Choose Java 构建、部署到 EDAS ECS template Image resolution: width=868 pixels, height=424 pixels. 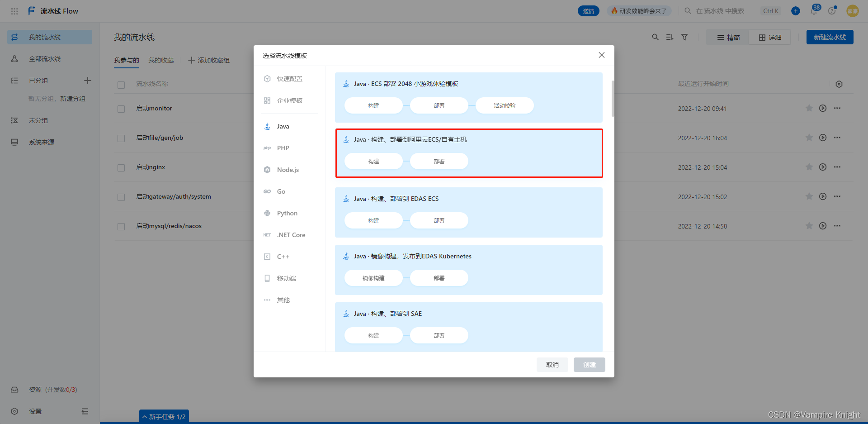pos(469,212)
